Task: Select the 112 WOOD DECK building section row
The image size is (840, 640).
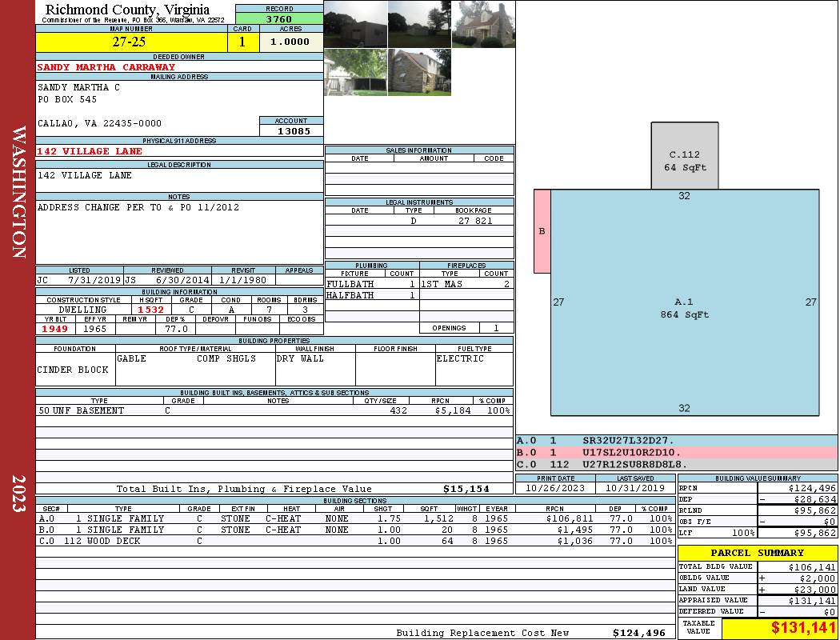Action: tap(354, 541)
